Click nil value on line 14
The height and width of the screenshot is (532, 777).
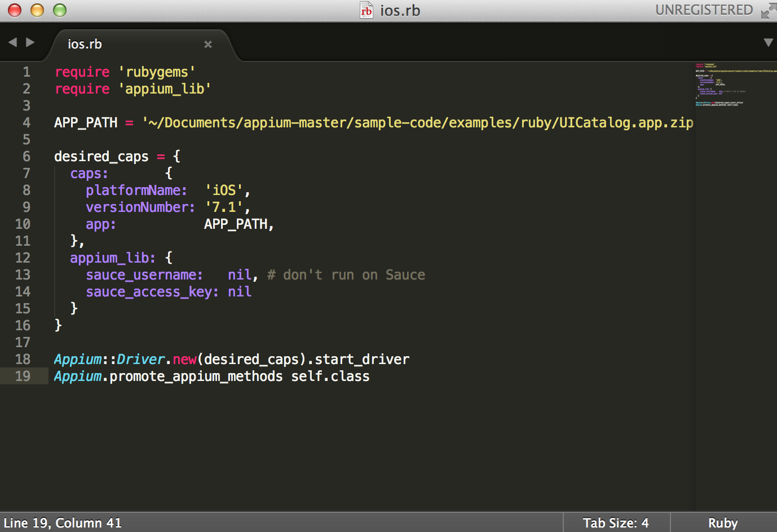(240, 292)
